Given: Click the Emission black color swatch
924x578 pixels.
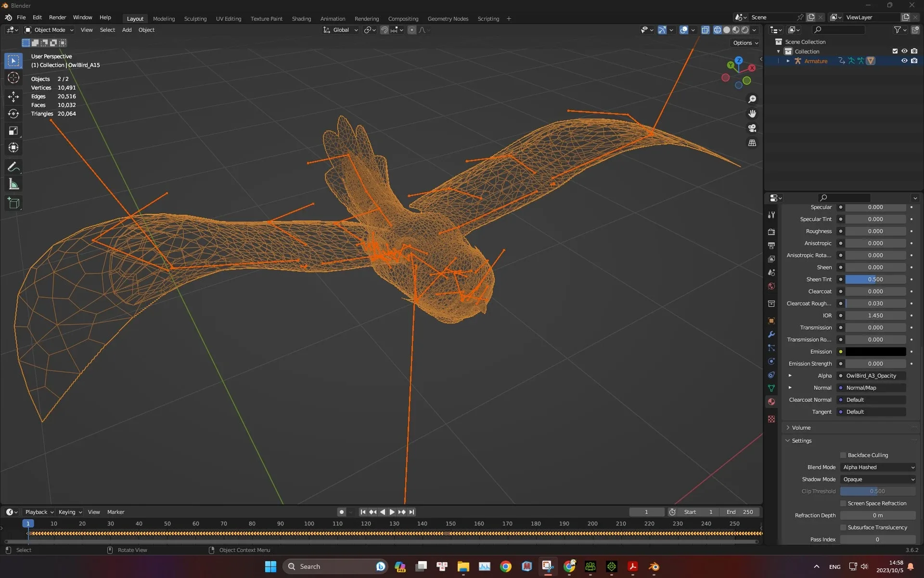Looking at the screenshot, I should 875,352.
